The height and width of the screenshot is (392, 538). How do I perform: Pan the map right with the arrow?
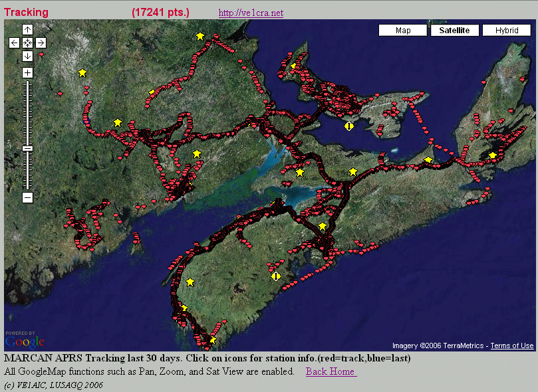[x=41, y=43]
